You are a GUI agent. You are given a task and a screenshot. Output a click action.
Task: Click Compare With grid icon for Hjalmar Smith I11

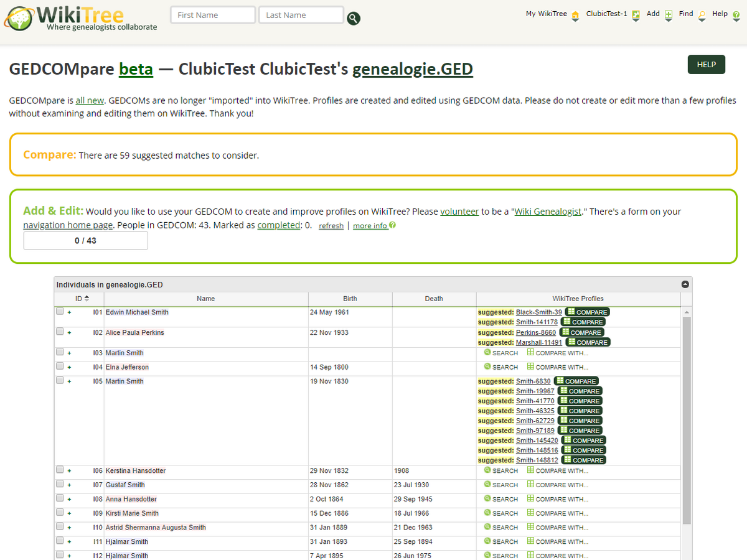(x=530, y=541)
